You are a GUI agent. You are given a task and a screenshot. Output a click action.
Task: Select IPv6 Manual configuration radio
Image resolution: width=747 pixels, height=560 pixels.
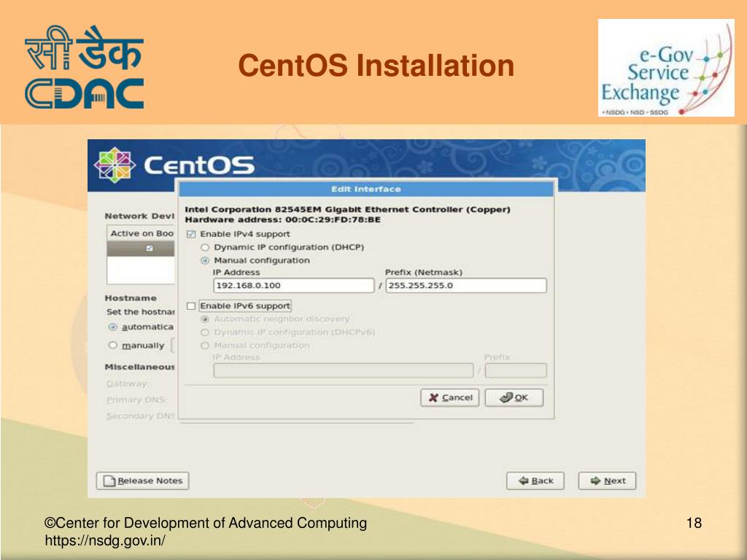pyautogui.click(x=205, y=345)
